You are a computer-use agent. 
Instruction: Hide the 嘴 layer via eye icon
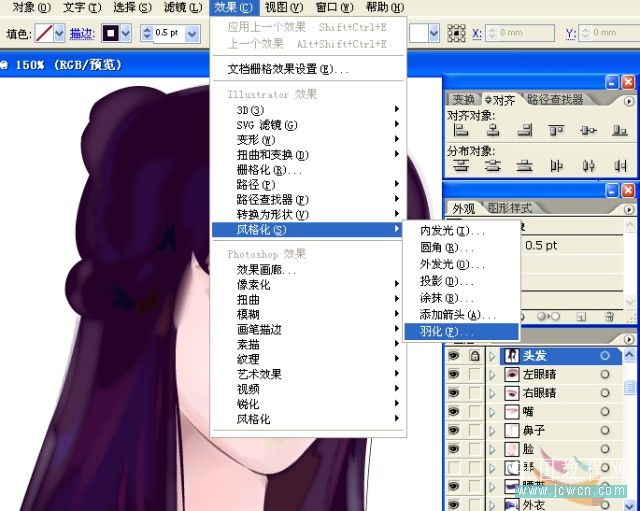pos(454,411)
